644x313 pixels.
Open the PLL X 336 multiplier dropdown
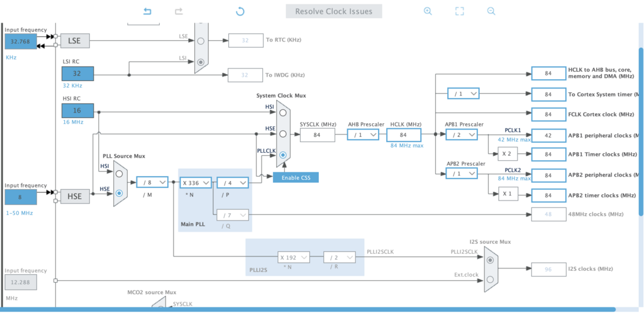[x=195, y=182]
